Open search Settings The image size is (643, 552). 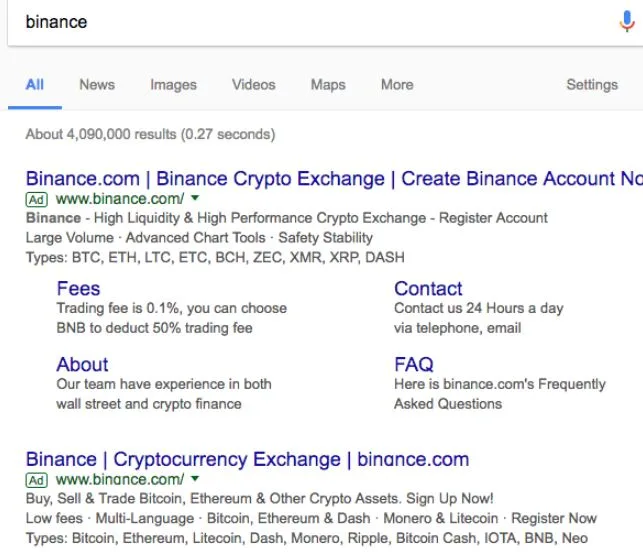592,85
